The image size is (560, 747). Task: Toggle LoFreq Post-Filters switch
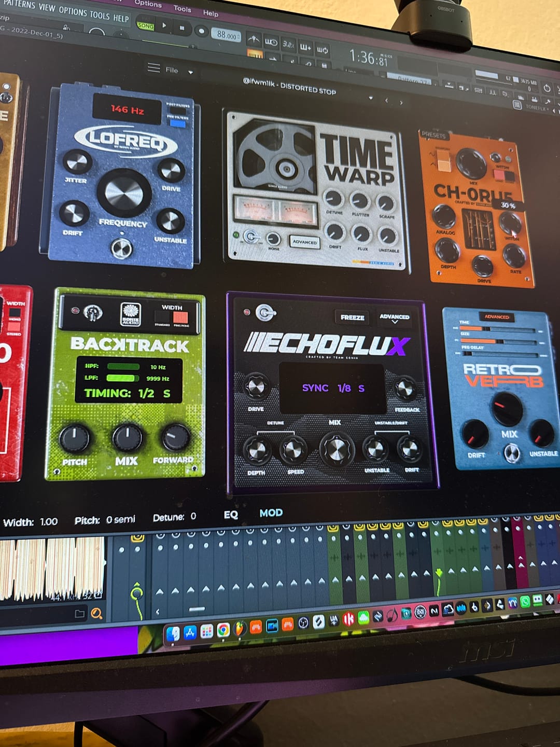click(178, 112)
